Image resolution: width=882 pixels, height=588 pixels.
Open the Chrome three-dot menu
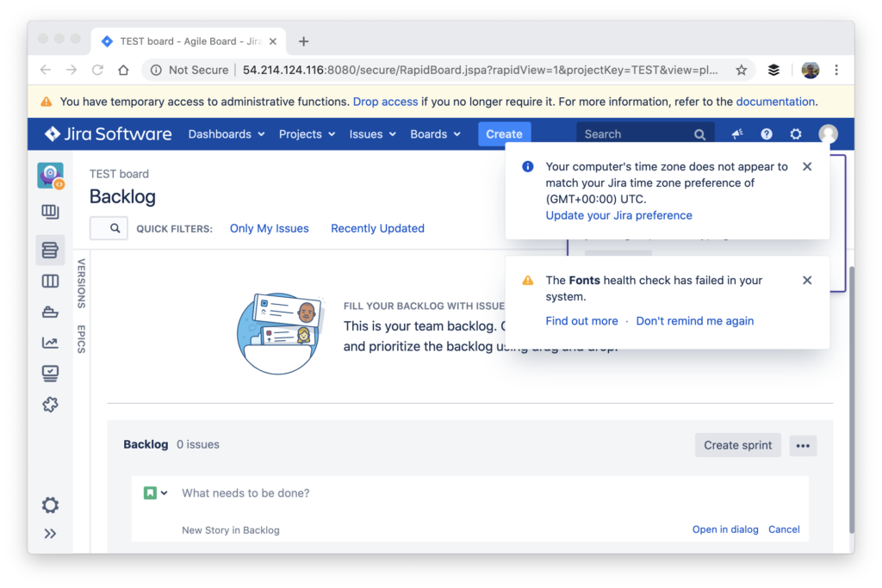pyautogui.click(x=836, y=70)
